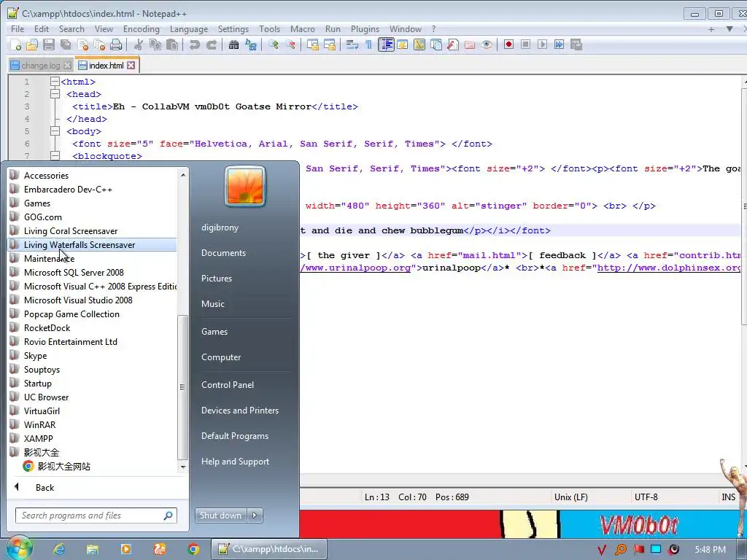Image resolution: width=747 pixels, height=560 pixels.
Task: Click the Cut scissors icon
Action: pyautogui.click(x=139, y=44)
